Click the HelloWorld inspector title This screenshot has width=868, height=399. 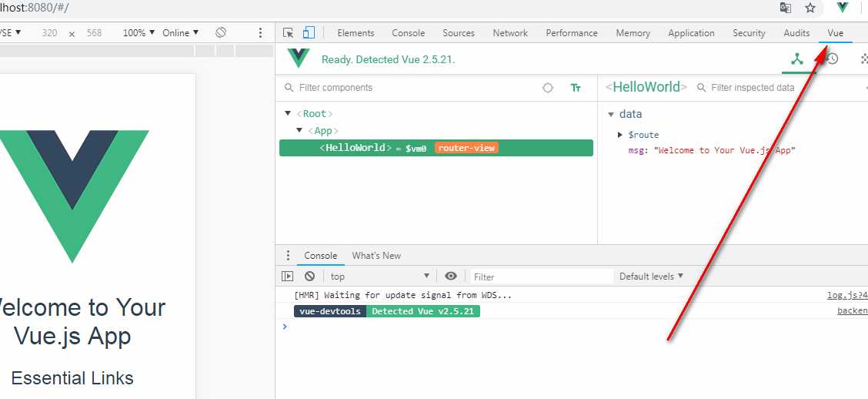point(646,87)
